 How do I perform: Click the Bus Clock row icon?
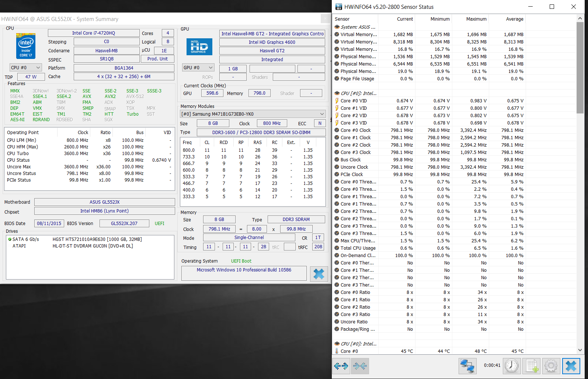(x=337, y=159)
